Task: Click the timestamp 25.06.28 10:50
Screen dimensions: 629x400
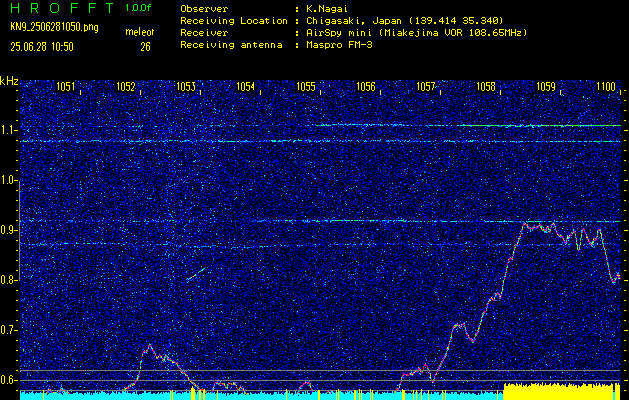Action: [42, 47]
